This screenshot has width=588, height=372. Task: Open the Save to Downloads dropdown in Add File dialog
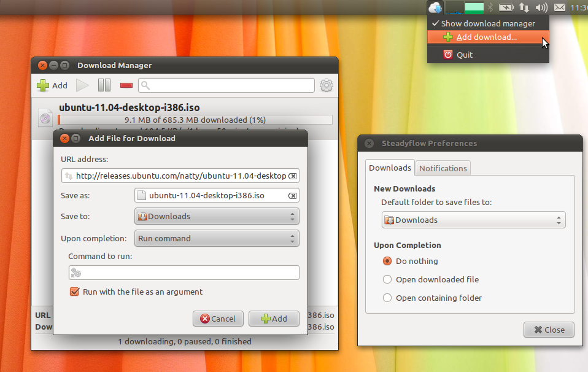click(x=217, y=216)
